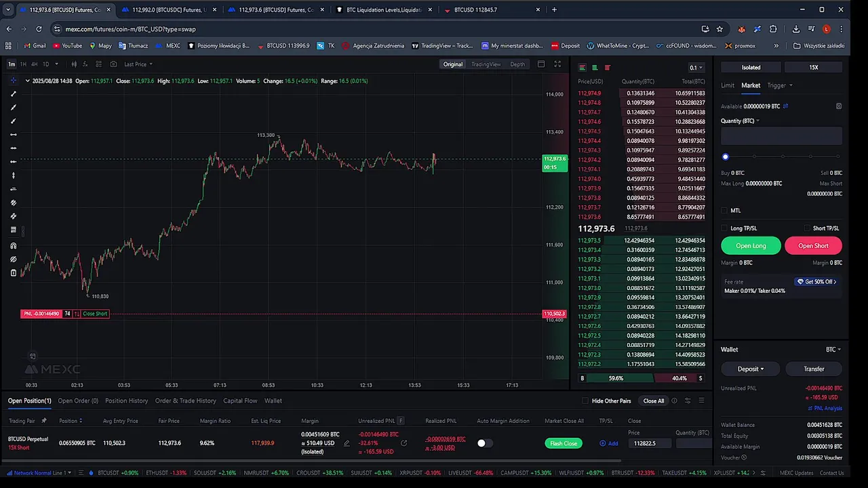
Task: Open the chart templates grid icon
Action: (98, 64)
